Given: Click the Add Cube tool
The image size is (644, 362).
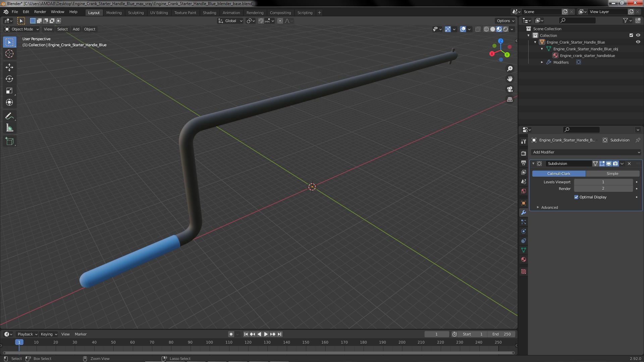Looking at the screenshot, I should (9, 141).
